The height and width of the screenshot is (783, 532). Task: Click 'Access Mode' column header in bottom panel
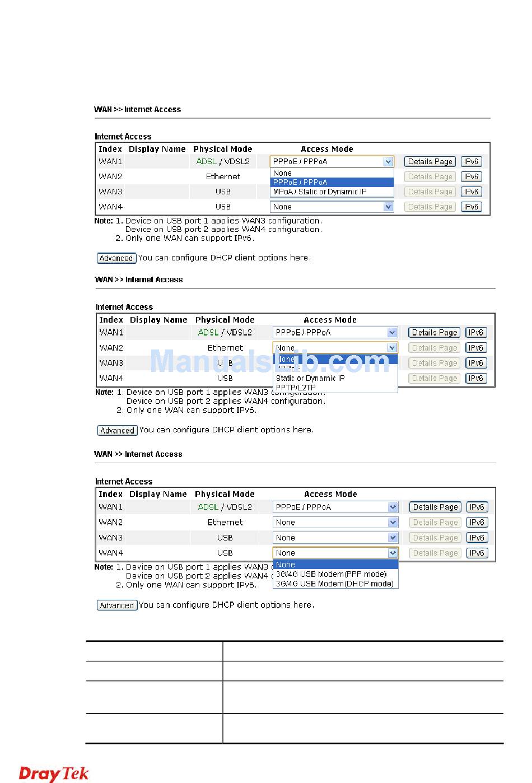[x=330, y=494]
